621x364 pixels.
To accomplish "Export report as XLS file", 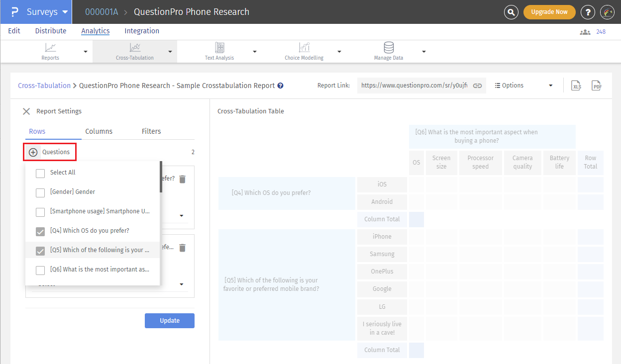I will (x=576, y=86).
